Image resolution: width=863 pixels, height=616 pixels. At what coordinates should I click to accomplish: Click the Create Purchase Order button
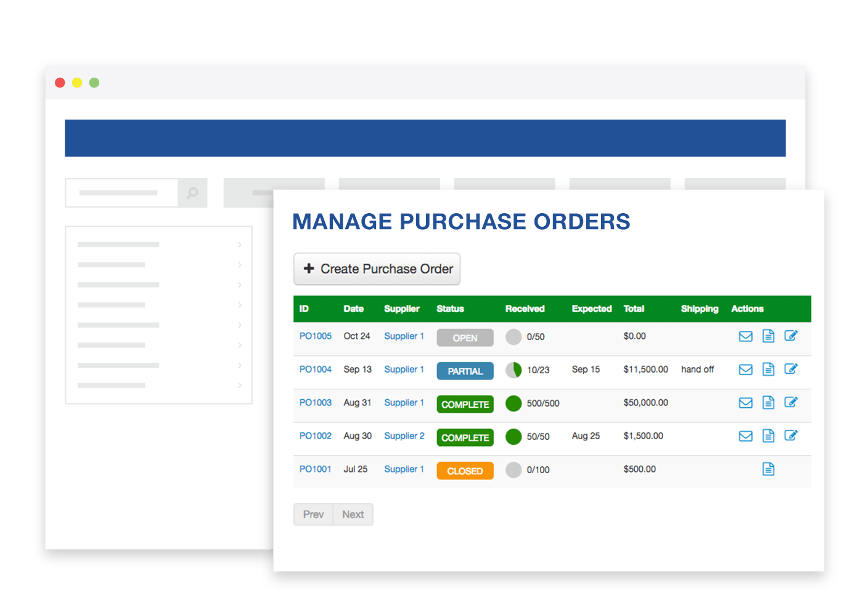pyautogui.click(x=377, y=269)
